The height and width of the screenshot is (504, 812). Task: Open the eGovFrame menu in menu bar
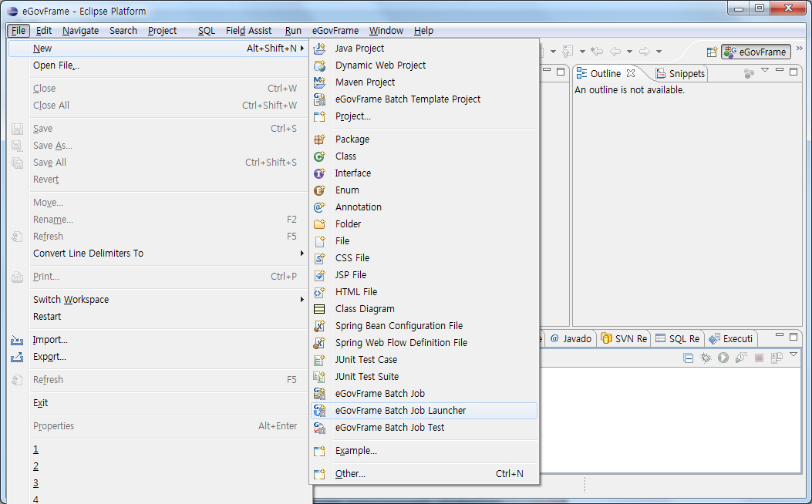point(335,31)
